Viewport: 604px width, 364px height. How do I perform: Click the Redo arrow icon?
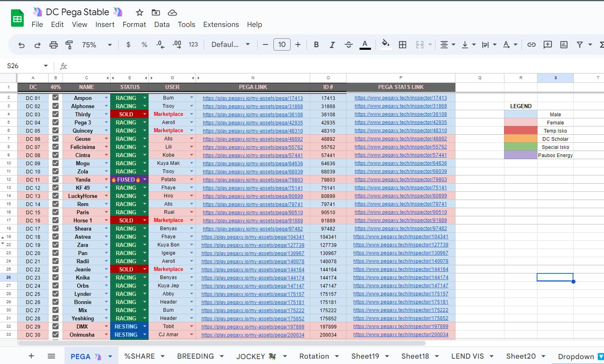[37, 45]
